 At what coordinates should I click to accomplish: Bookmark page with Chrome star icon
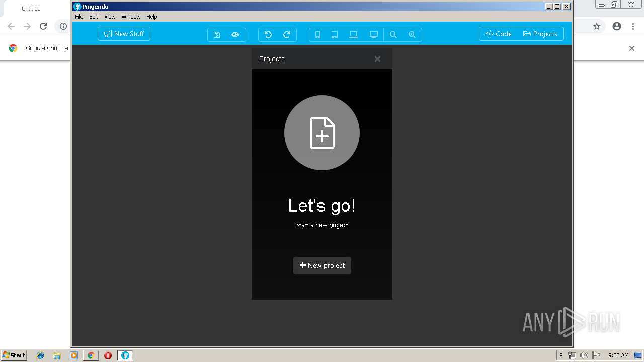tap(597, 26)
